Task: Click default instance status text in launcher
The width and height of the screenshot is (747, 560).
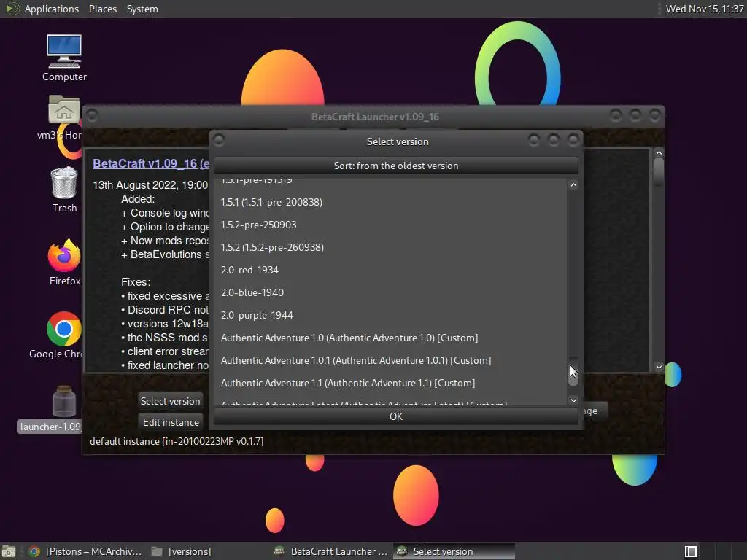Action: point(177,441)
